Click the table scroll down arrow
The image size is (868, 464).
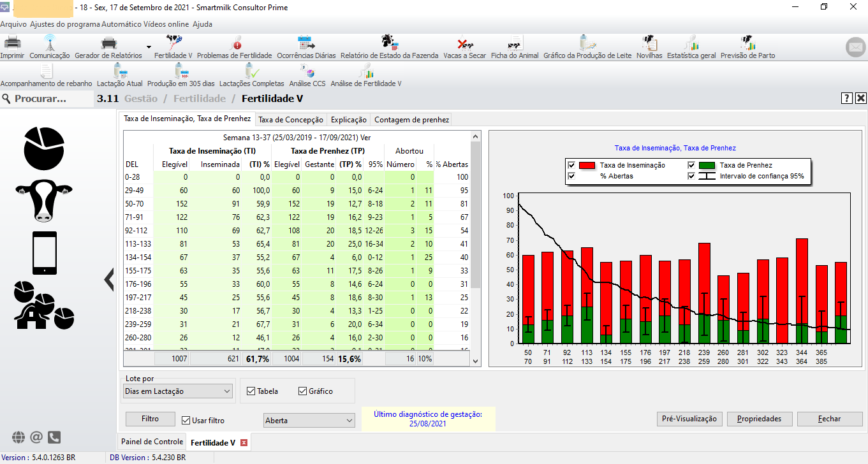click(x=475, y=361)
